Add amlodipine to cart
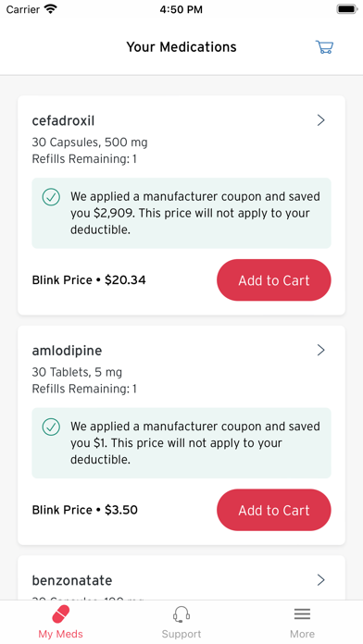Image resolution: width=363 pixels, height=644 pixels. tap(274, 510)
